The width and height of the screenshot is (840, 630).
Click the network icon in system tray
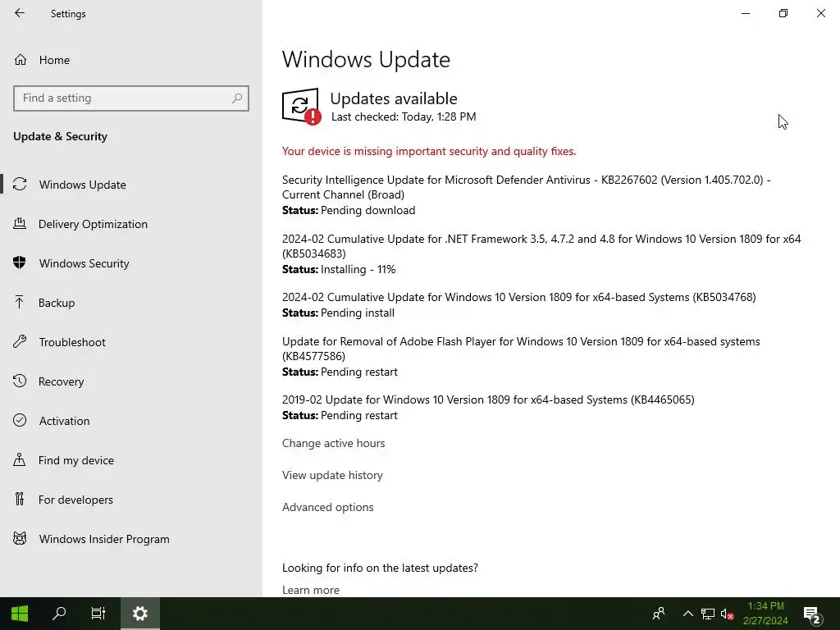(708, 614)
